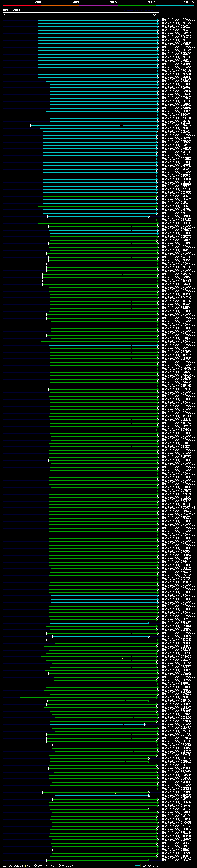The height and width of the screenshot is (868, 197).
Task: Select hit label UniRef100_Q5TMM2
Action: click(x=177, y=243)
